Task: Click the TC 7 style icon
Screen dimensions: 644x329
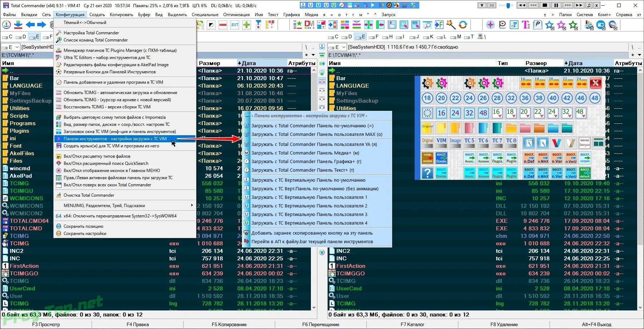Action: click(x=497, y=143)
